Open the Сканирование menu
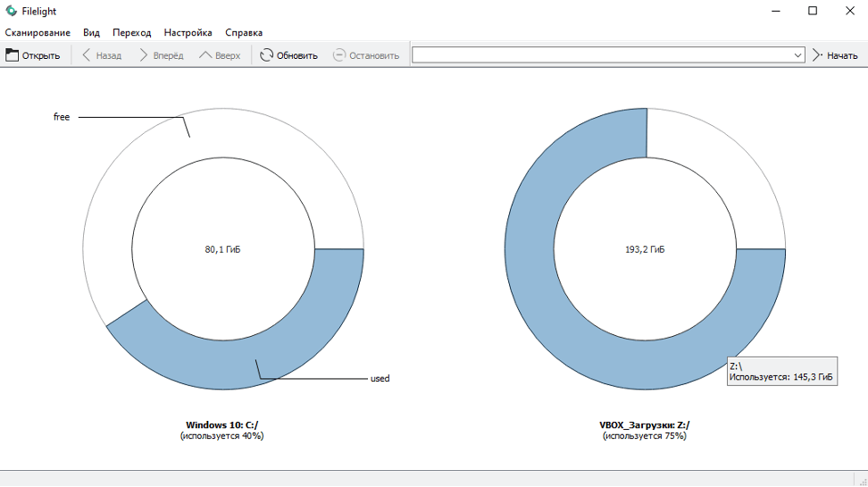This screenshot has height=487, width=868. click(38, 33)
